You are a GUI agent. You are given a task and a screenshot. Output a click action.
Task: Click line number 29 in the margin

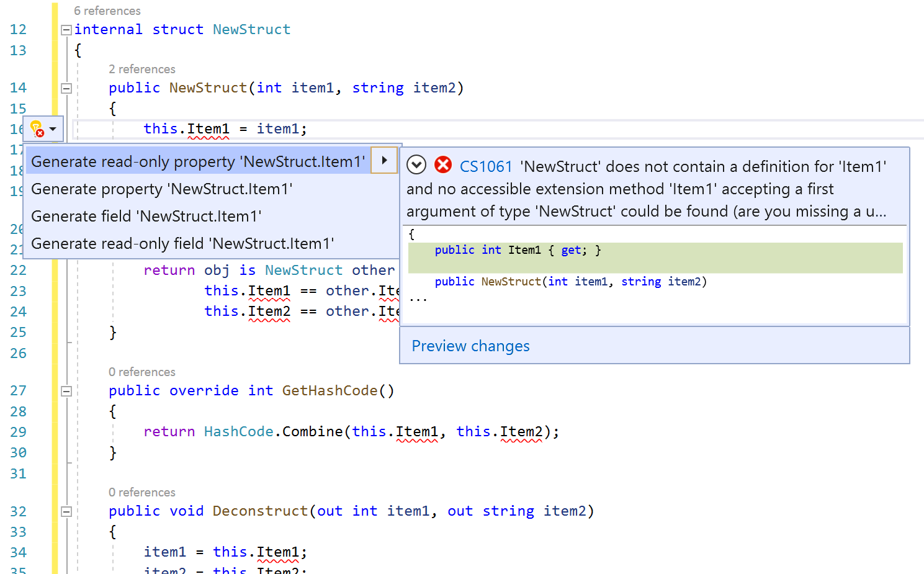click(18, 431)
